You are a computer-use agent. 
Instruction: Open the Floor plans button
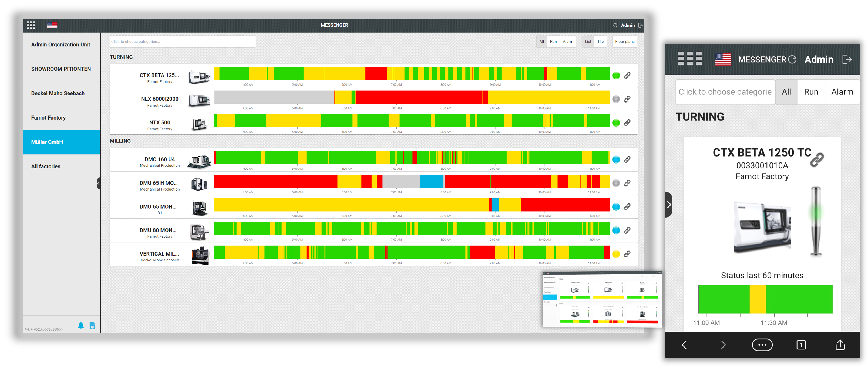coord(625,42)
